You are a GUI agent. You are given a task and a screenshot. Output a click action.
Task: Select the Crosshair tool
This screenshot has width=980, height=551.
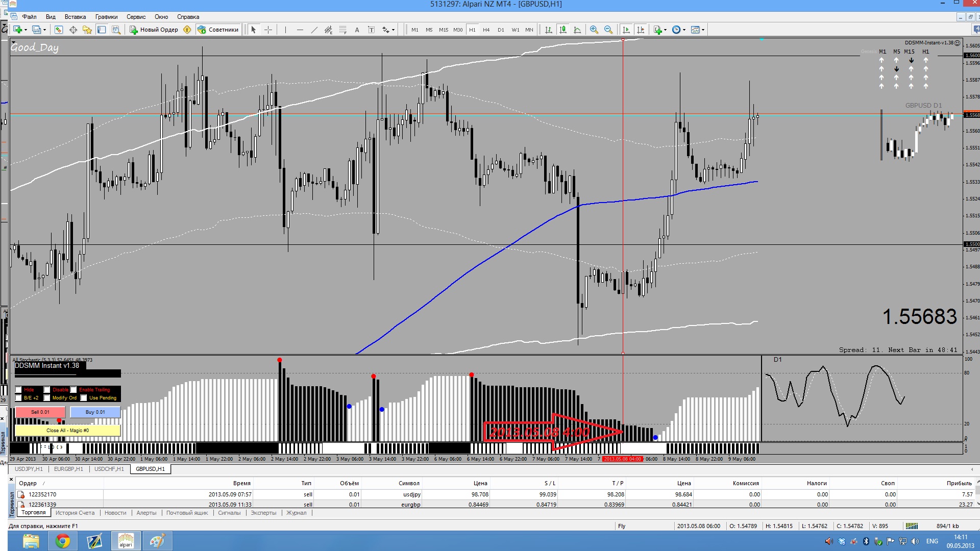click(268, 30)
